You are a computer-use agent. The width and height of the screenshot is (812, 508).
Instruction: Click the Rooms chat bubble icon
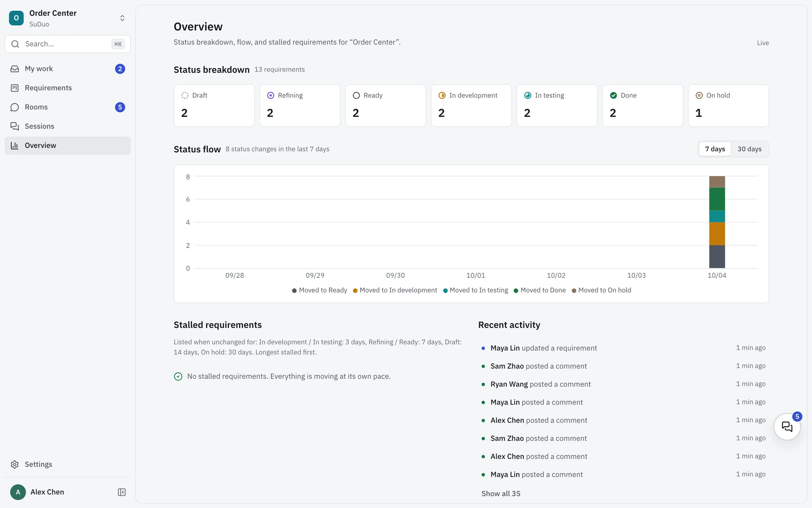[x=15, y=107]
